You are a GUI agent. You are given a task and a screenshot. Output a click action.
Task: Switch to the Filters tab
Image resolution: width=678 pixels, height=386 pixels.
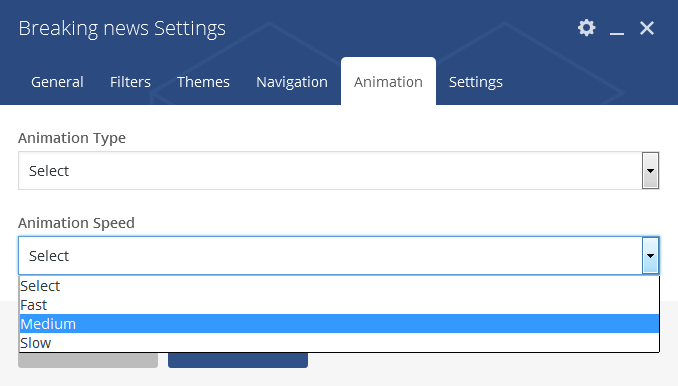[x=130, y=82]
